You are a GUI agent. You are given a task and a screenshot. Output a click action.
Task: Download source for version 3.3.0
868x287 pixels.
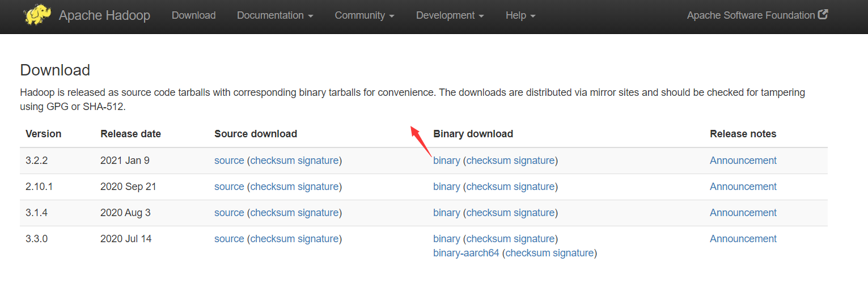[229, 239]
